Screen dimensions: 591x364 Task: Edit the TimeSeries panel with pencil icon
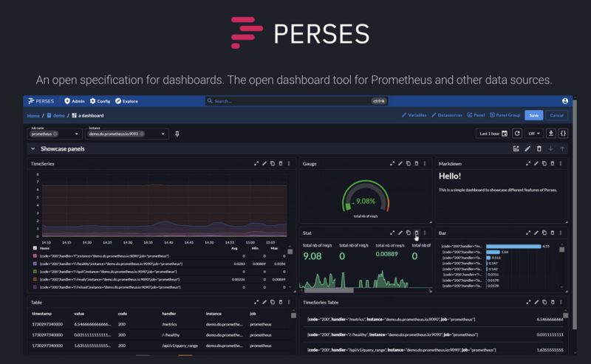coord(264,163)
